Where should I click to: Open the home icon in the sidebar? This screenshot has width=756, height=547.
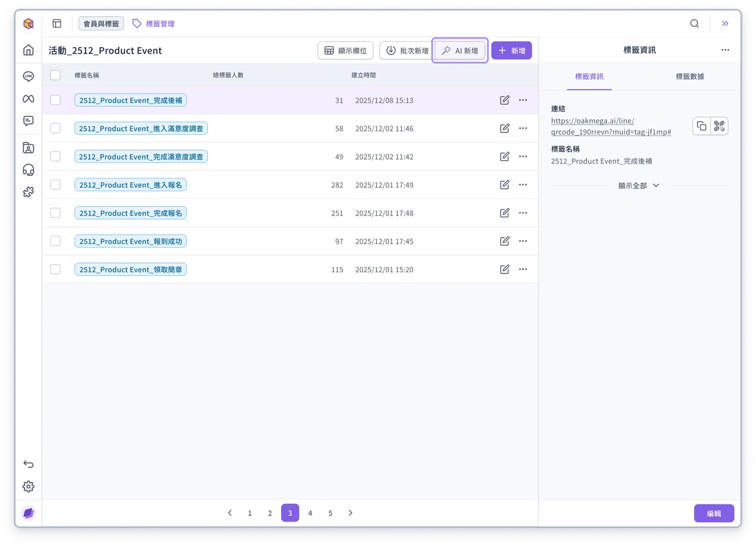pyautogui.click(x=28, y=50)
